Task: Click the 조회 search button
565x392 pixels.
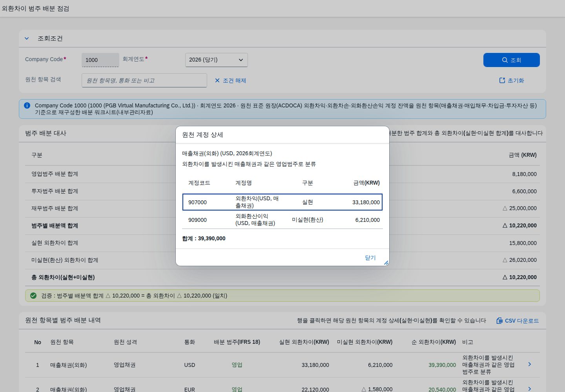Action: click(512, 60)
